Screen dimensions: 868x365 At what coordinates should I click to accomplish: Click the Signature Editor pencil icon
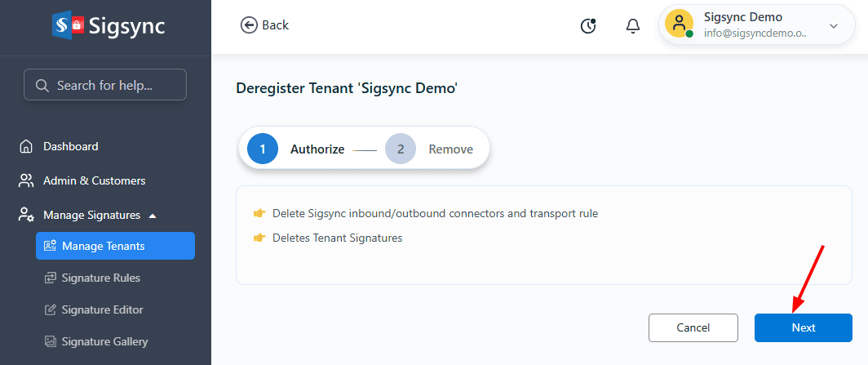50,310
